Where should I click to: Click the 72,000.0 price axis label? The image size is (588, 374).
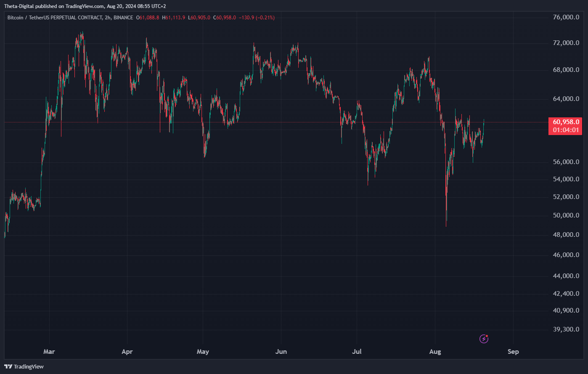pyautogui.click(x=566, y=43)
